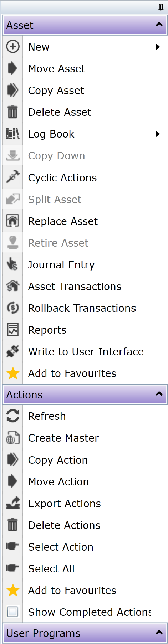168x644 pixels.
Task: Click the Move Asset arrow icon
Action: point(12,68)
